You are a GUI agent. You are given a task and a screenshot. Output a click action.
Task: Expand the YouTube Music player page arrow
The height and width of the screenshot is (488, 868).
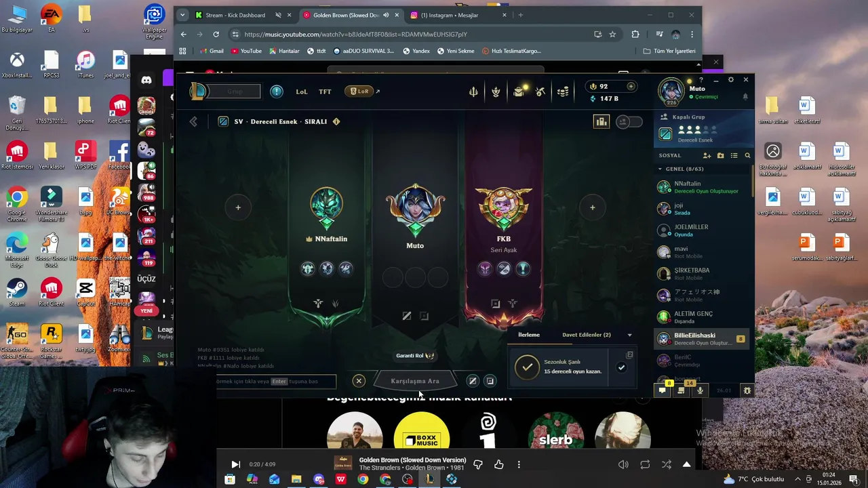pos(686,464)
